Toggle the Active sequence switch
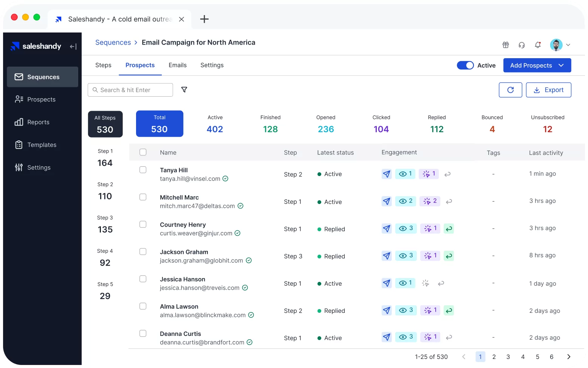This screenshot has width=588, height=368. [465, 65]
